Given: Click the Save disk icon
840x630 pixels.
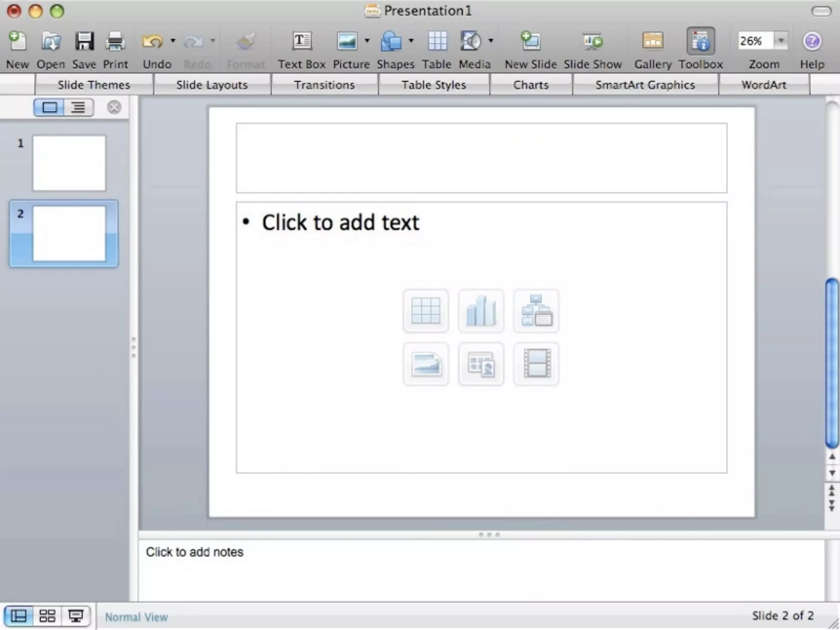Looking at the screenshot, I should coord(84,41).
